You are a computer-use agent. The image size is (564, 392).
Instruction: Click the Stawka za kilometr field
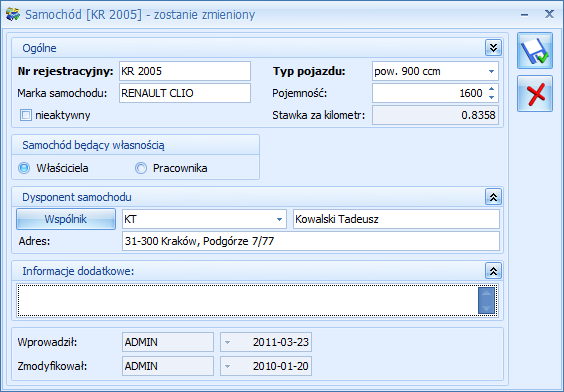coord(435,115)
